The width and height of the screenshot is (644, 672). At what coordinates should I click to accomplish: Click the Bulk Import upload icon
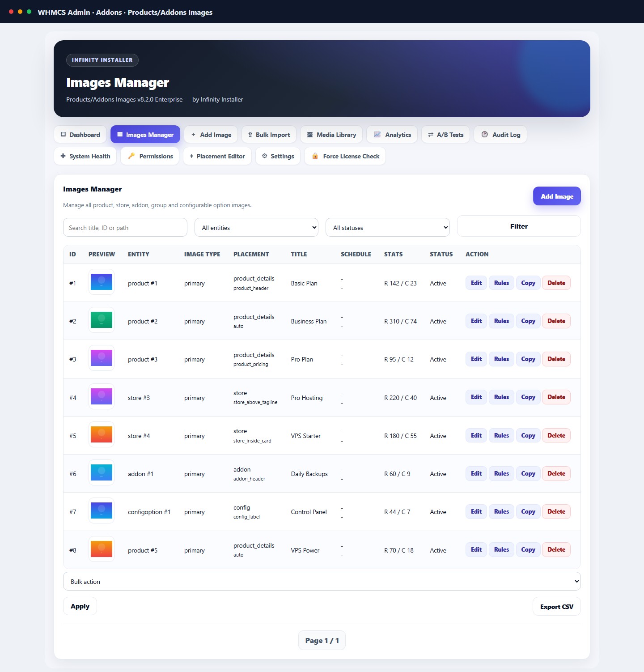click(x=250, y=135)
